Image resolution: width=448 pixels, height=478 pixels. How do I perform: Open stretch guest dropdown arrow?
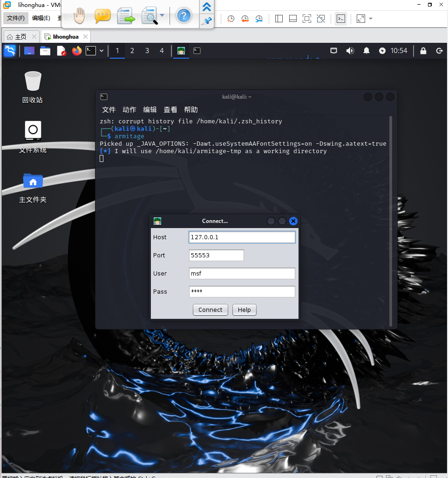[371, 19]
